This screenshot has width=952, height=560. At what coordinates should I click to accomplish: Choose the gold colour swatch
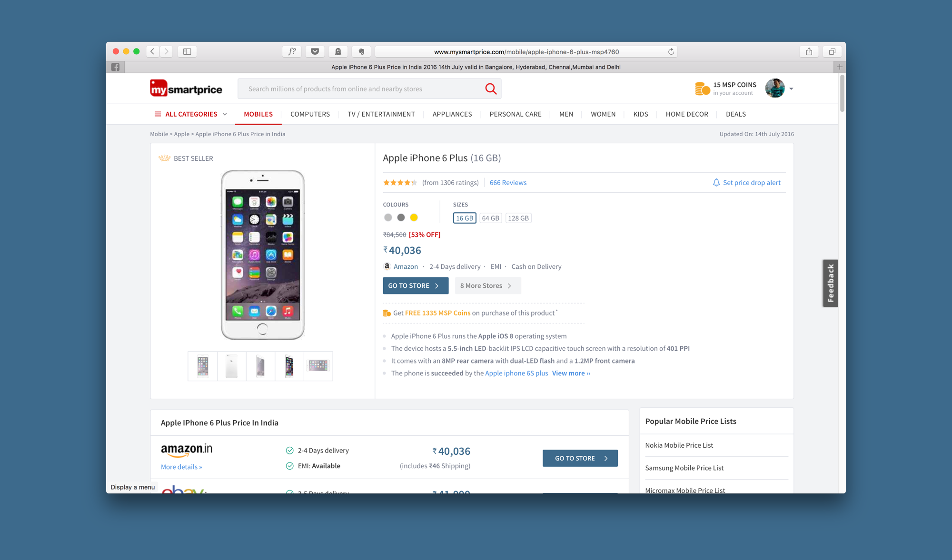[x=414, y=217]
